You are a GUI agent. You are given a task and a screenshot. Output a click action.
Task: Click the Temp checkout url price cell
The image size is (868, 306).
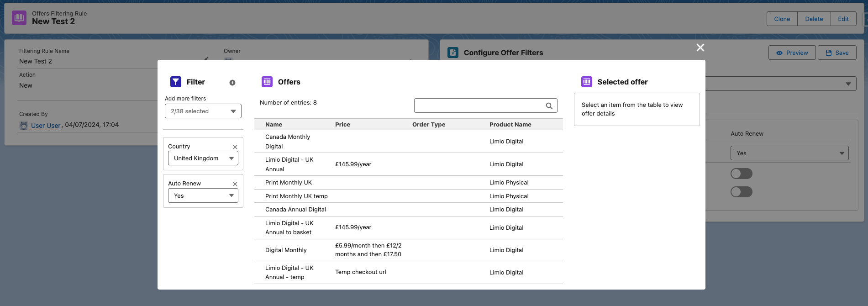tap(360, 272)
